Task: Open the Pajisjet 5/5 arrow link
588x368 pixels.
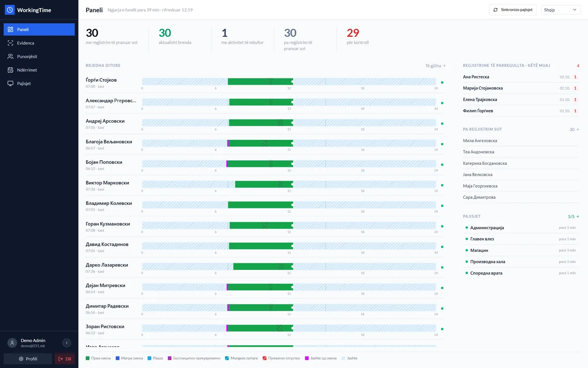Action: coord(573,216)
